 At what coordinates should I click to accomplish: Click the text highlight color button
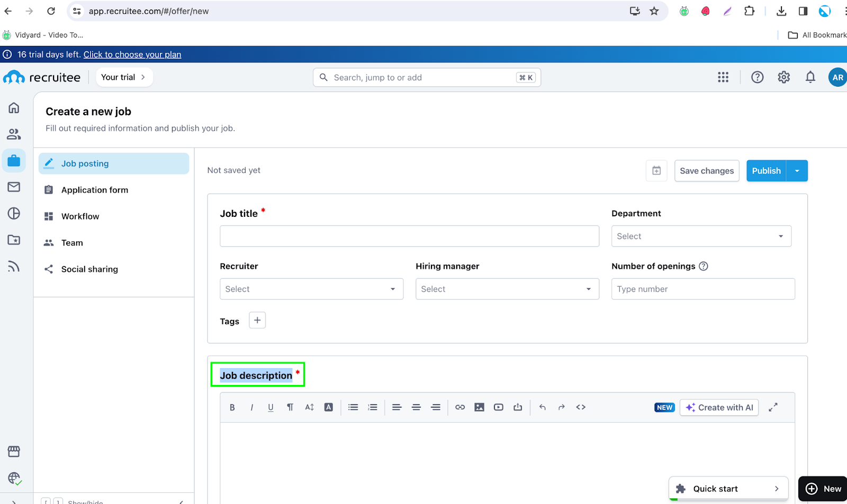pos(329,407)
